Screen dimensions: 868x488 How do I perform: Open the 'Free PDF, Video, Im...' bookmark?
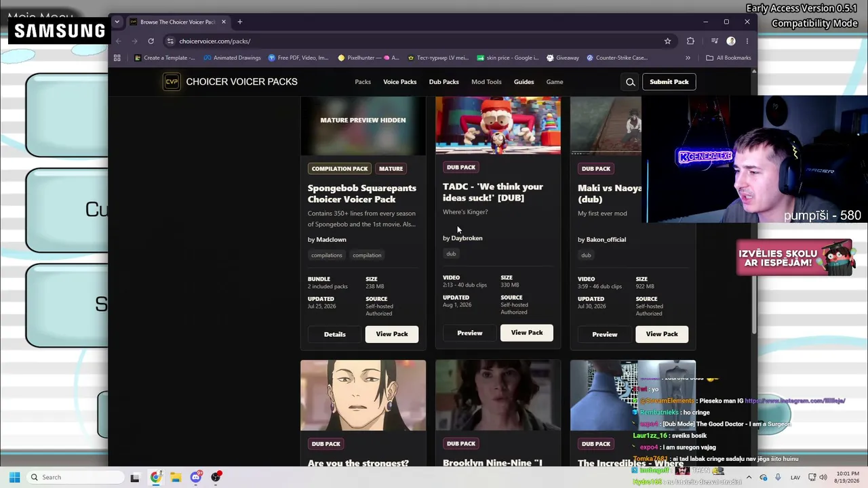click(298, 58)
